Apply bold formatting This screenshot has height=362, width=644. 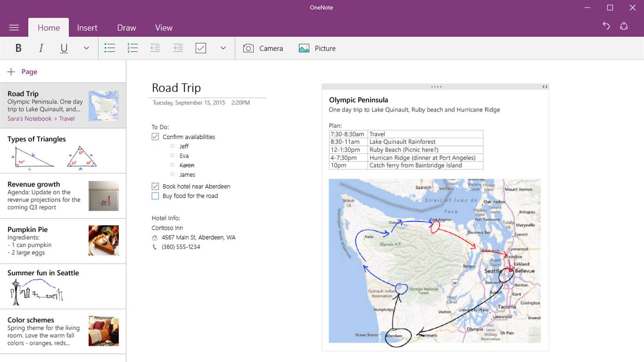(x=18, y=48)
